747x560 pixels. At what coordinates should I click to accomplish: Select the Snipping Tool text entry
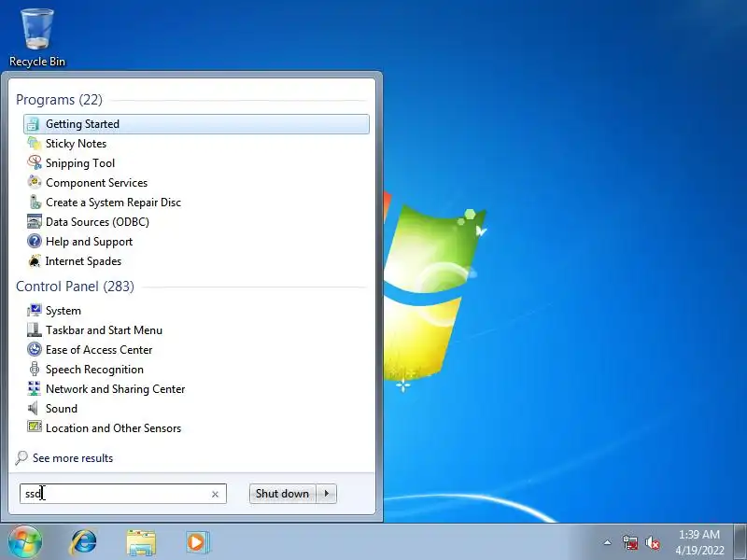click(x=80, y=162)
